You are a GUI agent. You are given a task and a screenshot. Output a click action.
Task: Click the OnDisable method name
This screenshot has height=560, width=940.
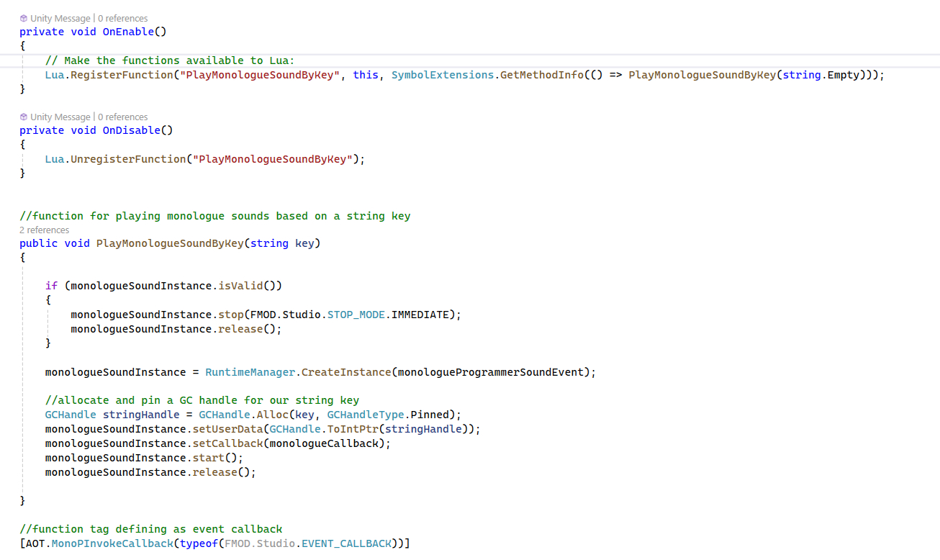(x=130, y=130)
